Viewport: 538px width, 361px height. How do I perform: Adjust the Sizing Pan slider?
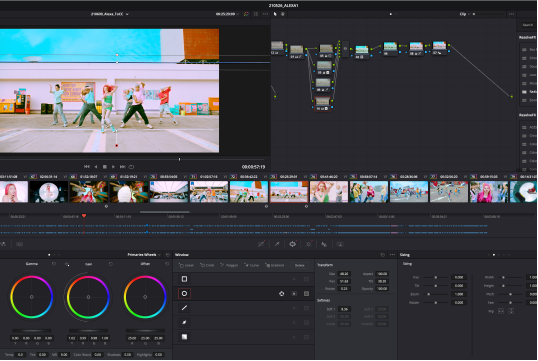pyautogui.click(x=435, y=277)
